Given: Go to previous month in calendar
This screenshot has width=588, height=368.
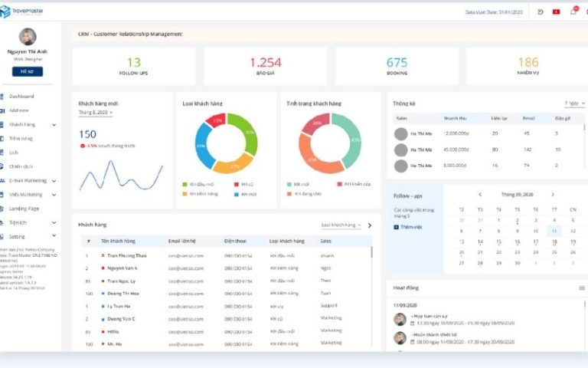Looking at the screenshot, I should pyautogui.click(x=480, y=195).
